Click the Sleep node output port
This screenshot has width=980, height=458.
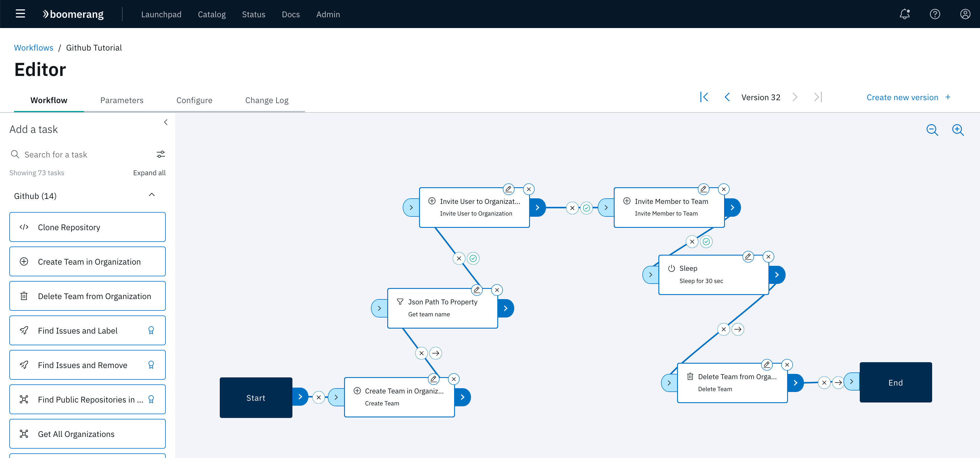(x=777, y=275)
